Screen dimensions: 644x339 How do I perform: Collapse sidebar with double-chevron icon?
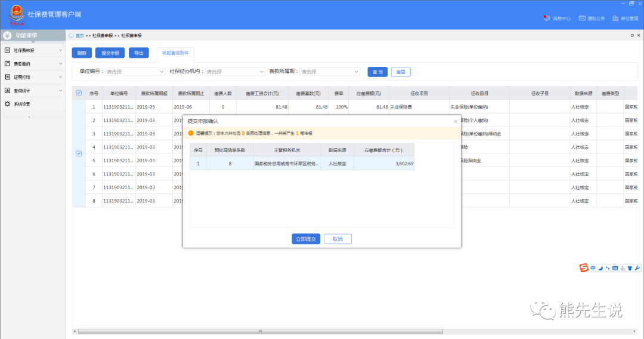pos(29,117)
